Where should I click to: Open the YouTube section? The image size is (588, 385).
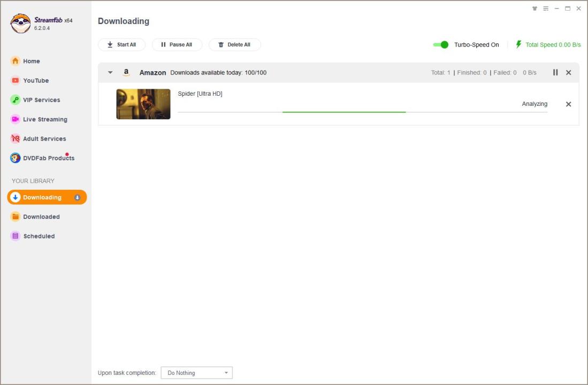[35, 80]
